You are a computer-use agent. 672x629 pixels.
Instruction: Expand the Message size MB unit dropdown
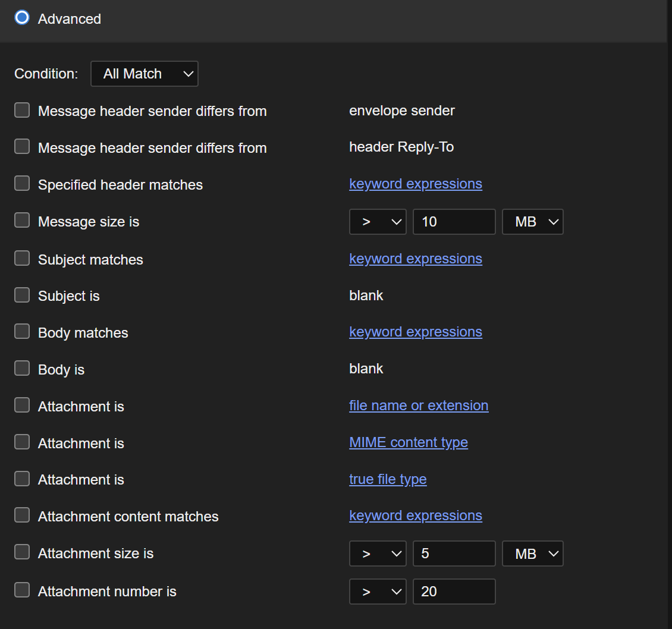pyautogui.click(x=533, y=222)
